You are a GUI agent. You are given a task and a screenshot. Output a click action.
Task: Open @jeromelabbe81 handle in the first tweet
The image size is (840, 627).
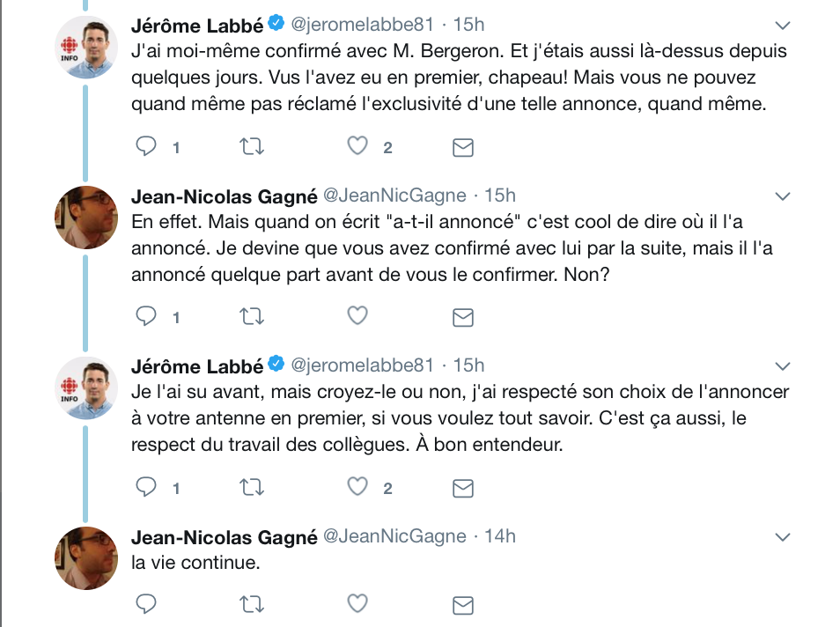[x=362, y=25]
